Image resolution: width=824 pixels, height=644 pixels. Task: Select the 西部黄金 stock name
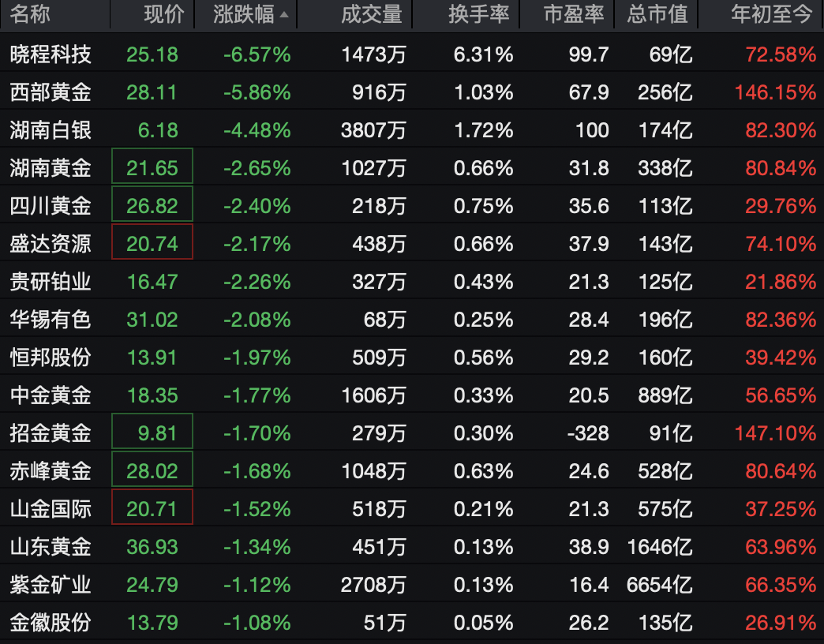pos(51,92)
